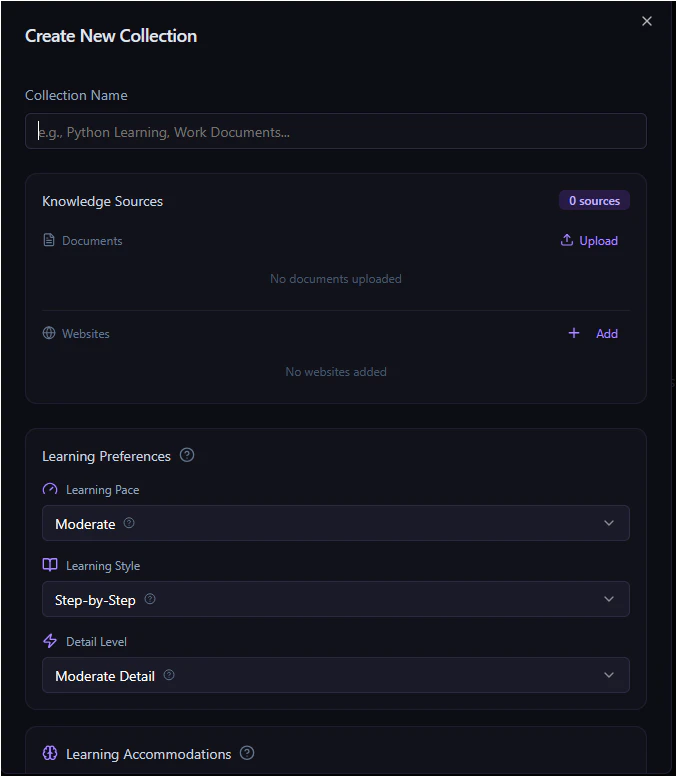Screen dimensions: 677x777
Task: Click the Detail Level lightning icon
Action: (x=50, y=641)
